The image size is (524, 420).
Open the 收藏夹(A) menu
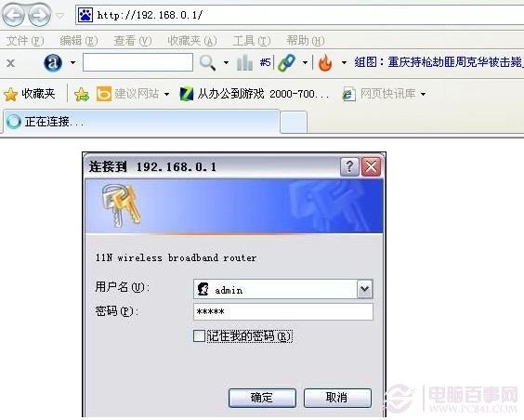pos(192,41)
